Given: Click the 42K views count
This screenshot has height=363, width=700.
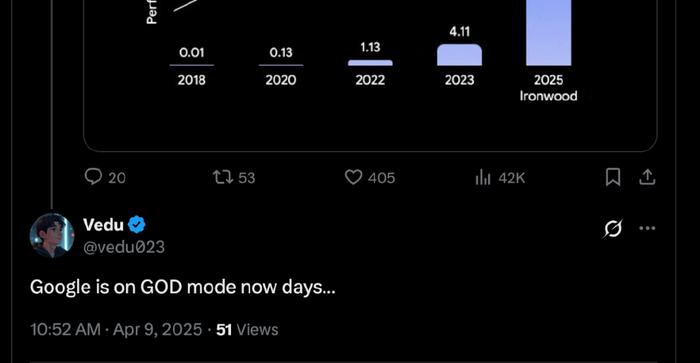Looking at the screenshot, I should pyautogui.click(x=512, y=178).
